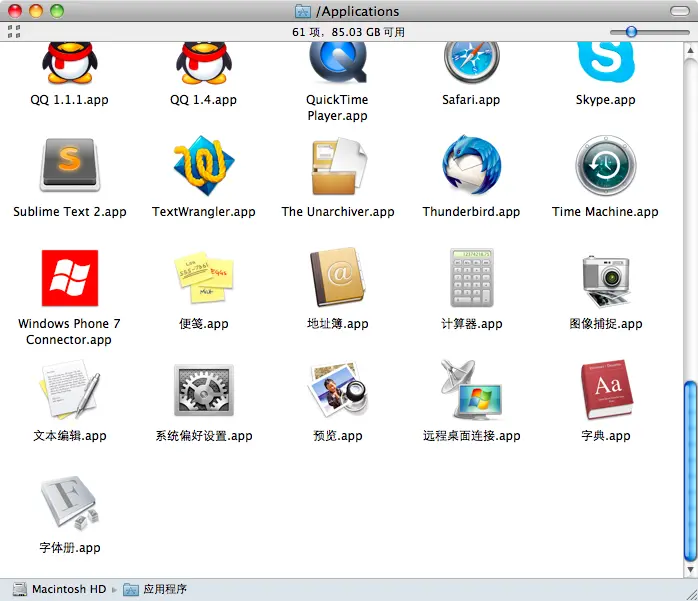Click the TextWrangler.app name label

204,212
